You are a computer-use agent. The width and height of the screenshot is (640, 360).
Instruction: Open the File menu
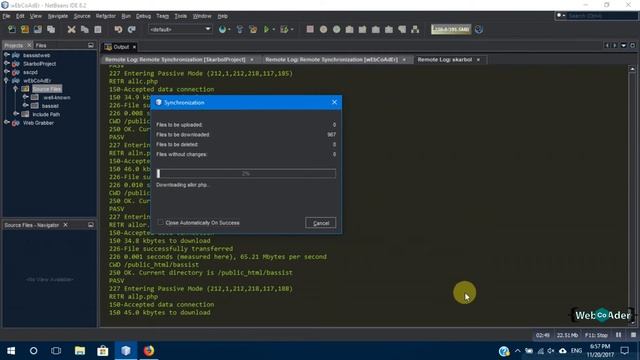point(6,16)
